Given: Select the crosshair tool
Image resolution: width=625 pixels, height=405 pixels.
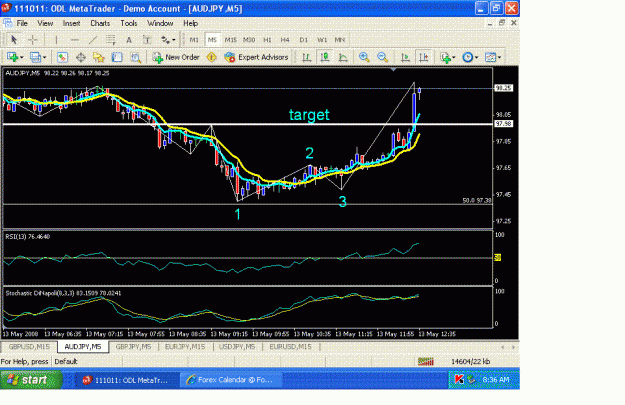Looking at the screenshot, I should tap(33, 39).
